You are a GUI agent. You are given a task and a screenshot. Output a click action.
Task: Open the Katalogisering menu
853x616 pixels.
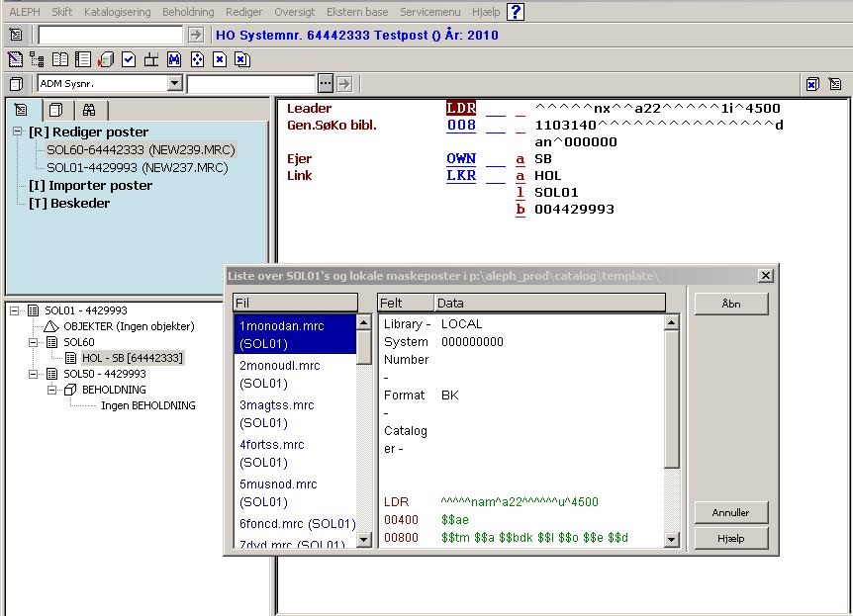coord(118,12)
